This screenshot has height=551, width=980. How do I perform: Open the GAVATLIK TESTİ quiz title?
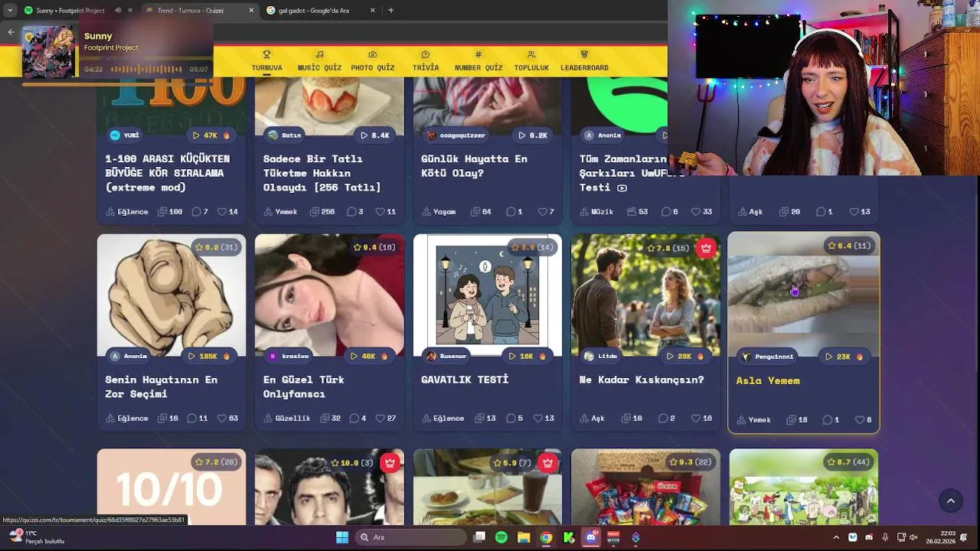[465, 380]
